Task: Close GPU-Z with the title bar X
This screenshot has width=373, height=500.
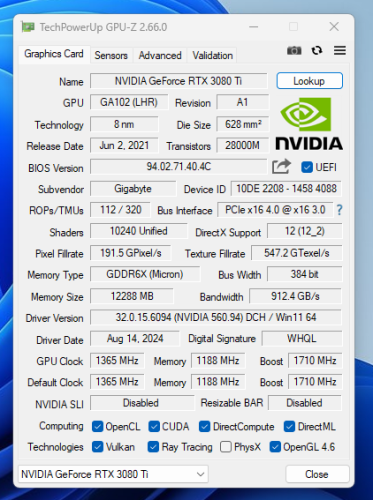Action: coord(334,27)
